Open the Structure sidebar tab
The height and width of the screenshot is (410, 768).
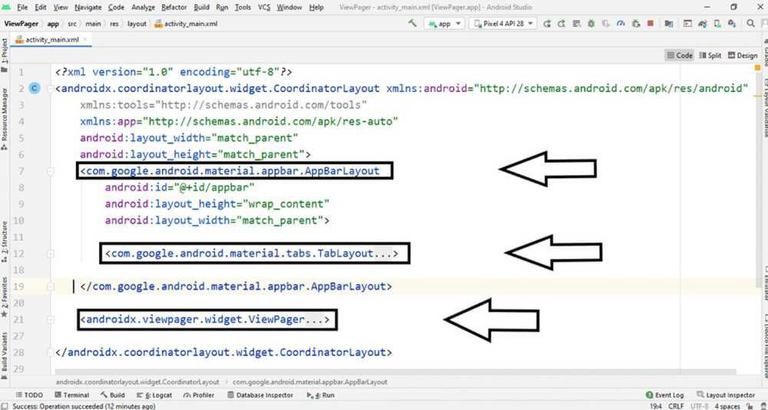tap(4, 242)
